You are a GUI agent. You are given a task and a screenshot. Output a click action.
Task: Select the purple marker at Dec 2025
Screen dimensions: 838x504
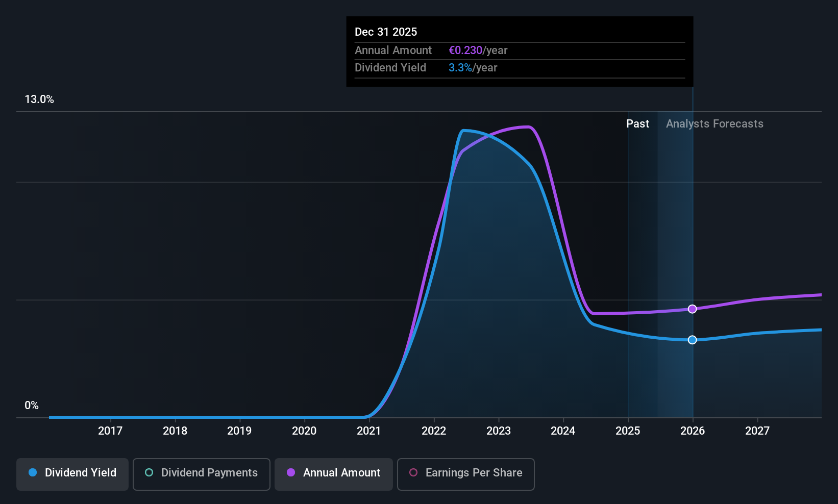(692, 309)
